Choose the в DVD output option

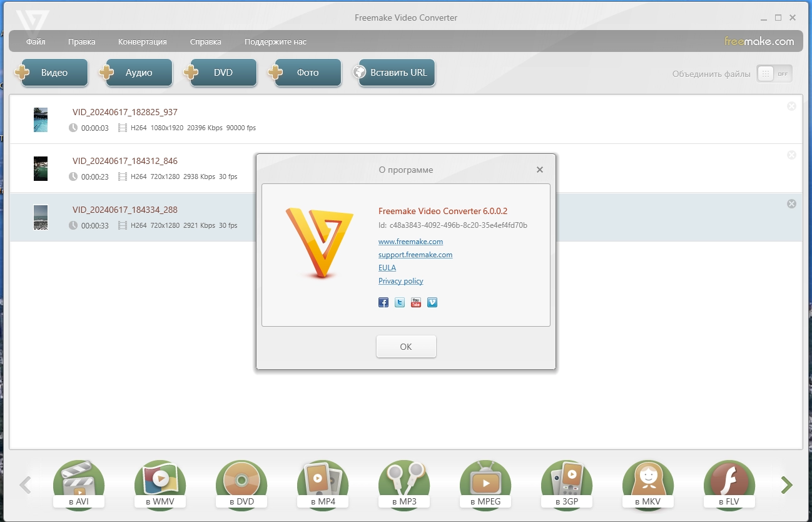pos(241,484)
